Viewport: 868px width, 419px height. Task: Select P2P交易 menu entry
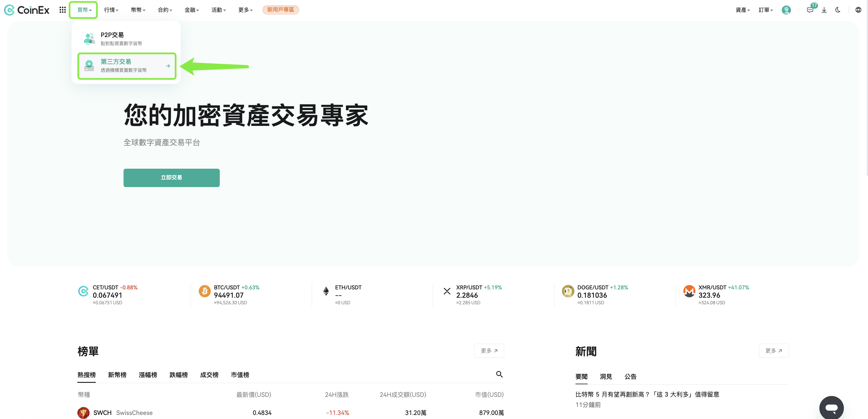pos(127,39)
